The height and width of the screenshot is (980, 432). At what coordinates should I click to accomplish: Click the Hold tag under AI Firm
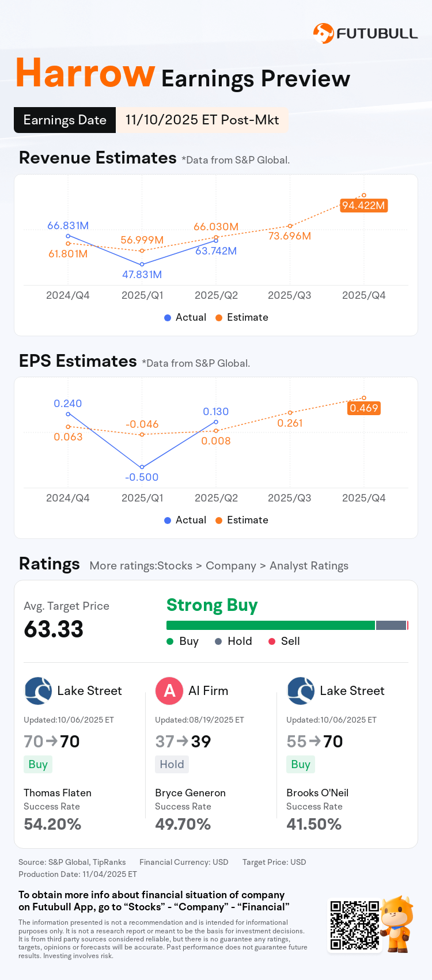coord(172,764)
